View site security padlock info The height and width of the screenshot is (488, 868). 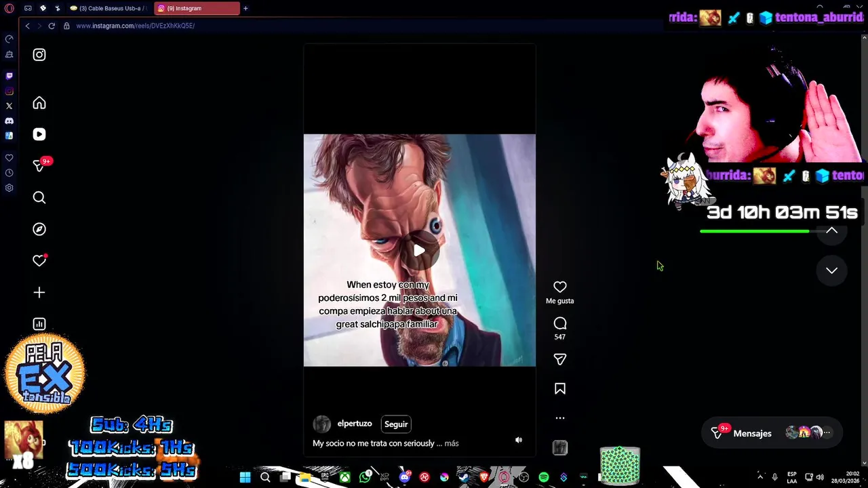[x=66, y=26]
